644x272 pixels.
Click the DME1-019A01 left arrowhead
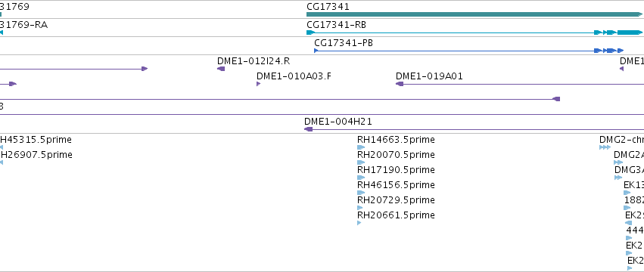400,84
